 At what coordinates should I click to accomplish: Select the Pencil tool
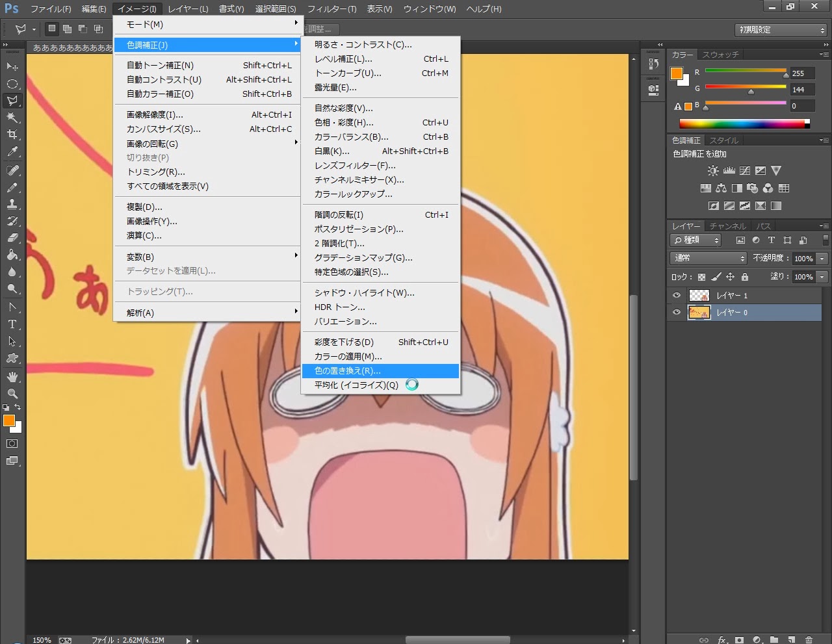click(x=12, y=187)
